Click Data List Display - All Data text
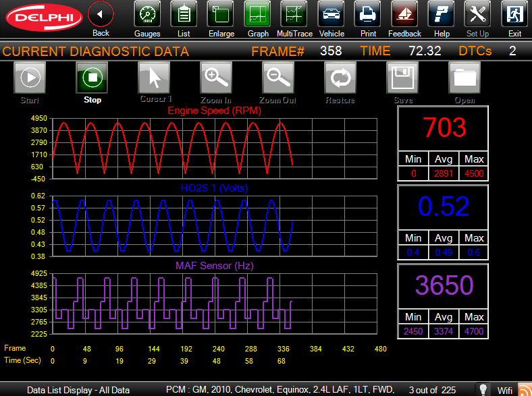 pos(78,390)
